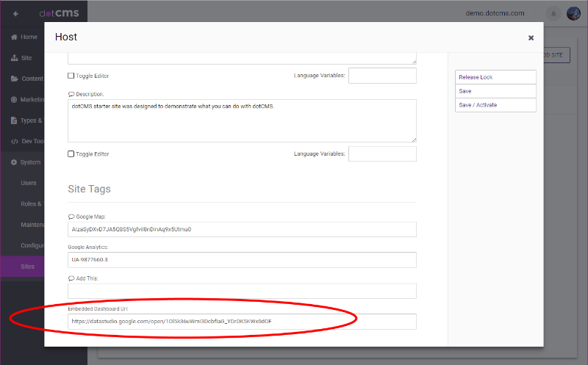Click the notification bell icon
This screenshot has width=588, height=365.
553,13
